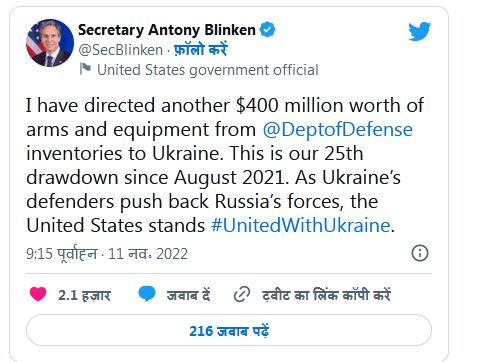This screenshot has height=362, width=483.
Task: Click the 2.1 हज़ार likes count
Action: [x=84, y=295]
